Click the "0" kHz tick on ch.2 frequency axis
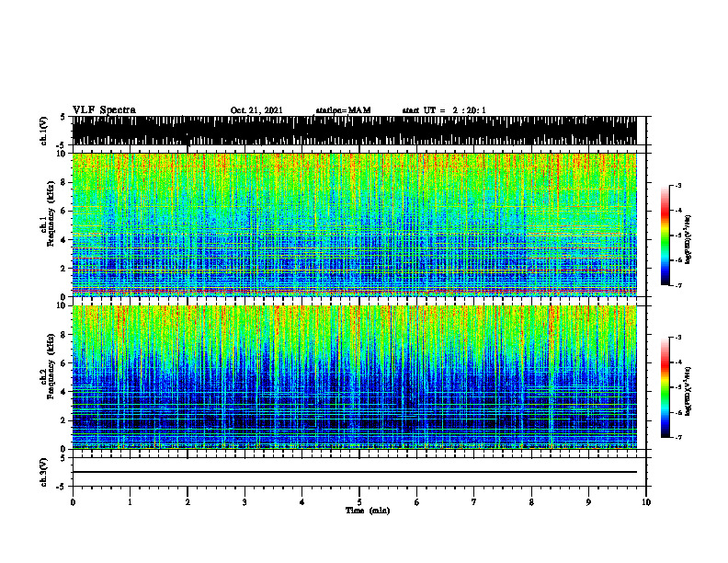This screenshot has height=563, width=728. (x=64, y=449)
